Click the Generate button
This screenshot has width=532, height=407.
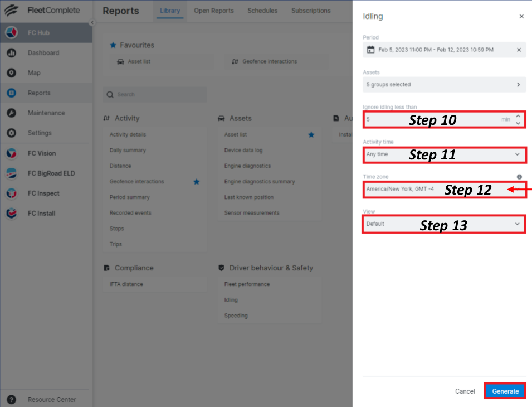(505, 391)
